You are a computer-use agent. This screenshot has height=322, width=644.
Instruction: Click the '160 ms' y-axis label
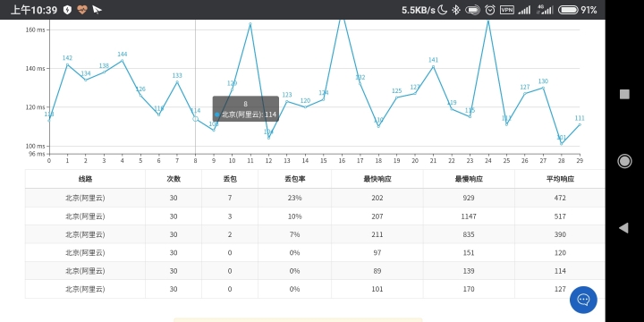(x=35, y=30)
